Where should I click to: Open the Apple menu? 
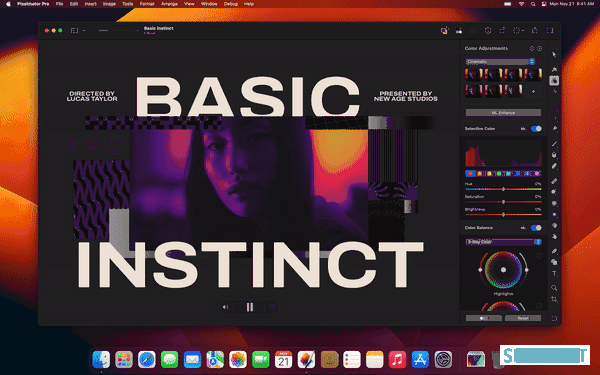pyautogui.click(x=8, y=4)
